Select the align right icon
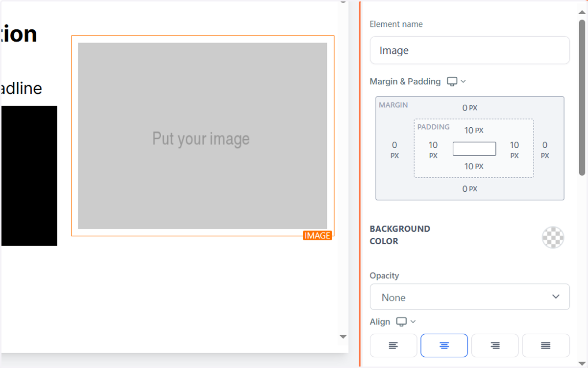This screenshot has height=368, width=588. [495, 345]
